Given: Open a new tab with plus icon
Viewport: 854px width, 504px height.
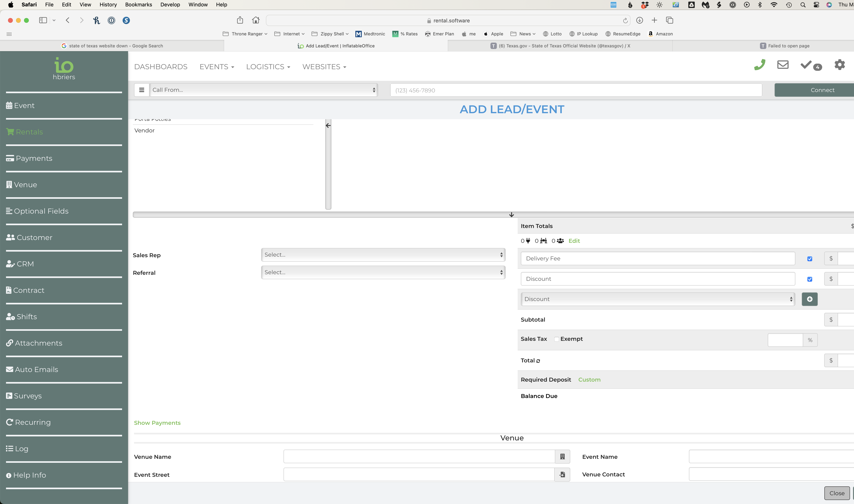Looking at the screenshot, I should 654,20.
